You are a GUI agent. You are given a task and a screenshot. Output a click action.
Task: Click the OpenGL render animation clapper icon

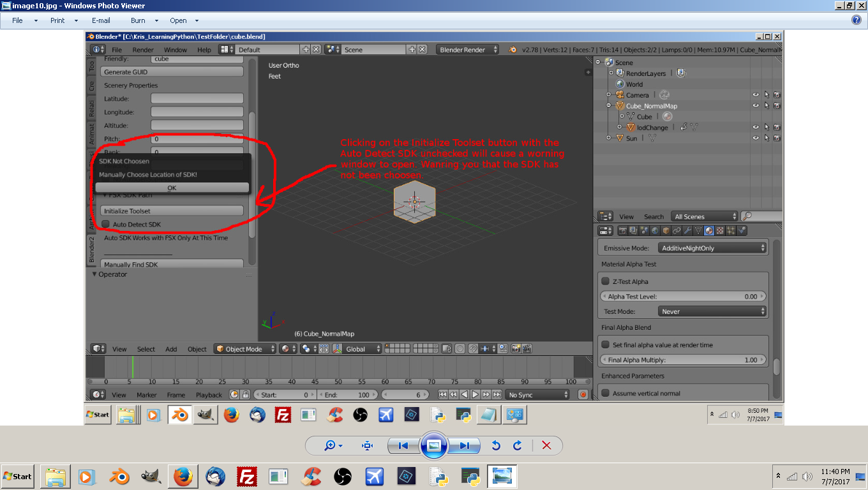click(527, 349)
